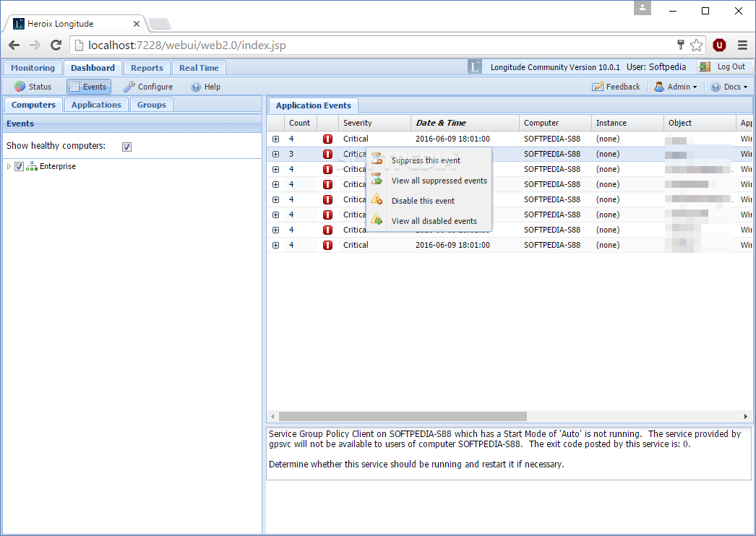Screen dimensions: 756x536
Task: Send Feedback via toolbar button
Action: click(617, 87)
